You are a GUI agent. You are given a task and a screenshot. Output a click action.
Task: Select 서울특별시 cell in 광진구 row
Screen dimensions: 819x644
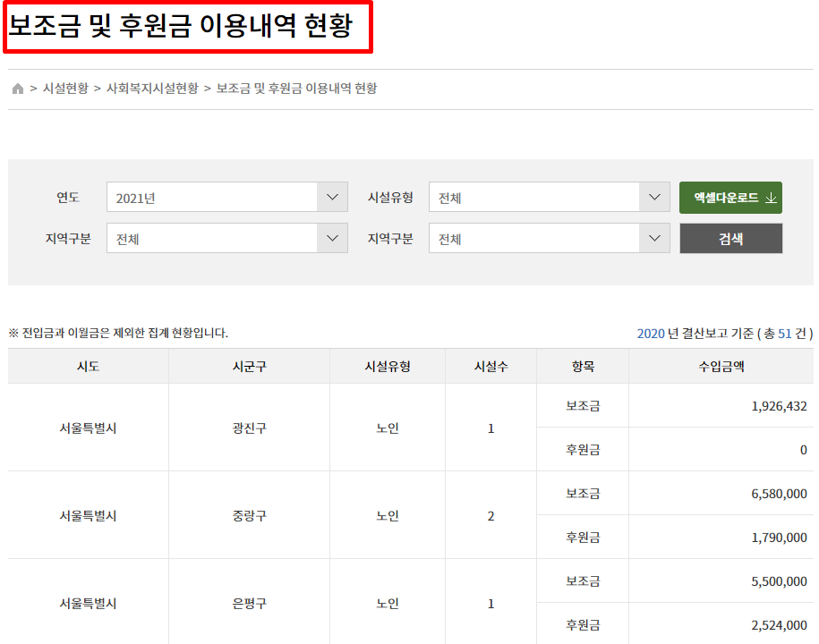coord(89,428)
